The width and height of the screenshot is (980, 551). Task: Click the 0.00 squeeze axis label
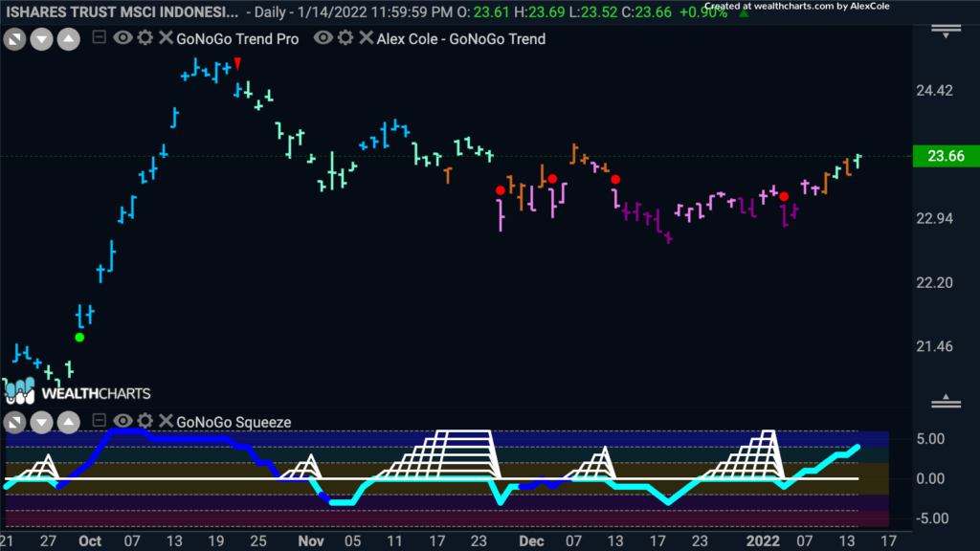coord(930,479)
